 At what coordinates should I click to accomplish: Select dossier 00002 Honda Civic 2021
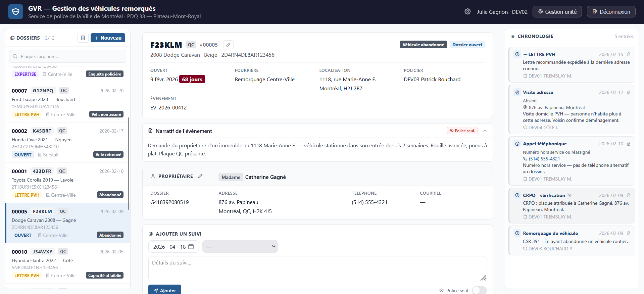(x=67, y=143)
